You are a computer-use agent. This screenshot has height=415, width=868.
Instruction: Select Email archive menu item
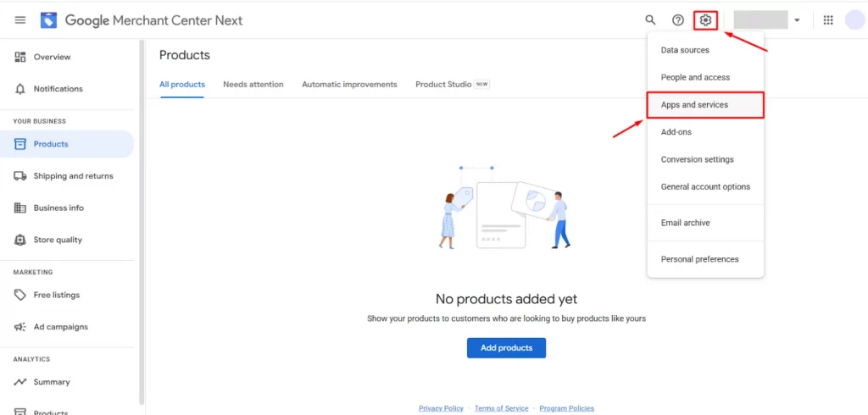pos(705,223)
